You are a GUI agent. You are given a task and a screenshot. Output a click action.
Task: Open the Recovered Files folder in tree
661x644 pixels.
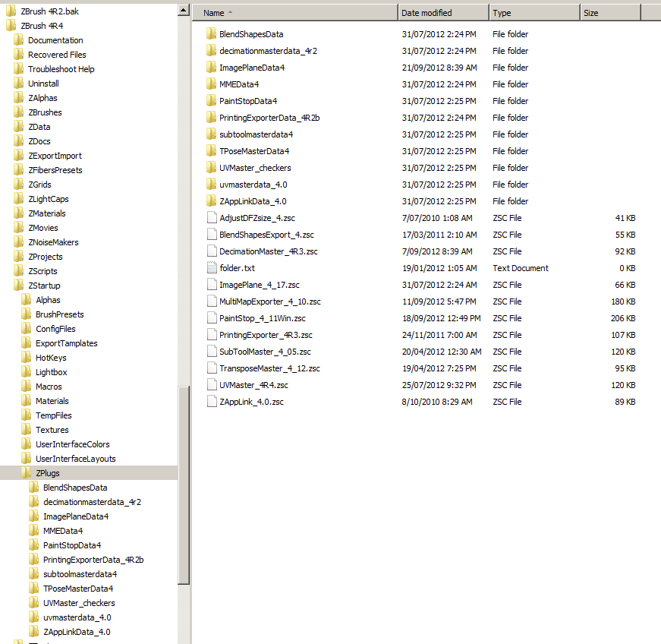click(57, 55)
